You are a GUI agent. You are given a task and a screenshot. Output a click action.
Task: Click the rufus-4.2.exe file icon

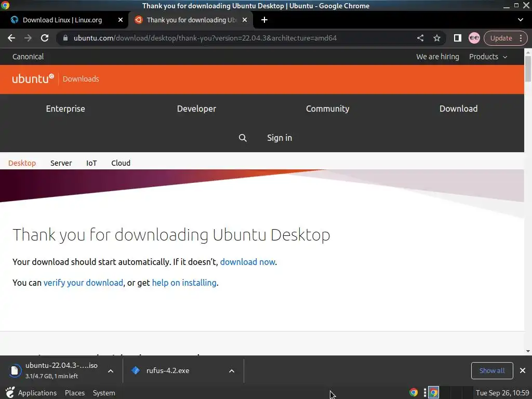136,370
